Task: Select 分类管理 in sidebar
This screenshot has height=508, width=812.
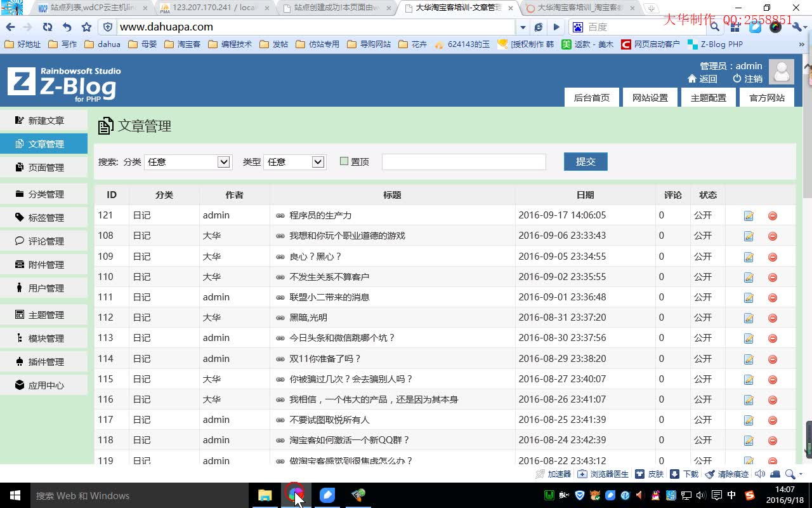Action: tap(44, 194)
